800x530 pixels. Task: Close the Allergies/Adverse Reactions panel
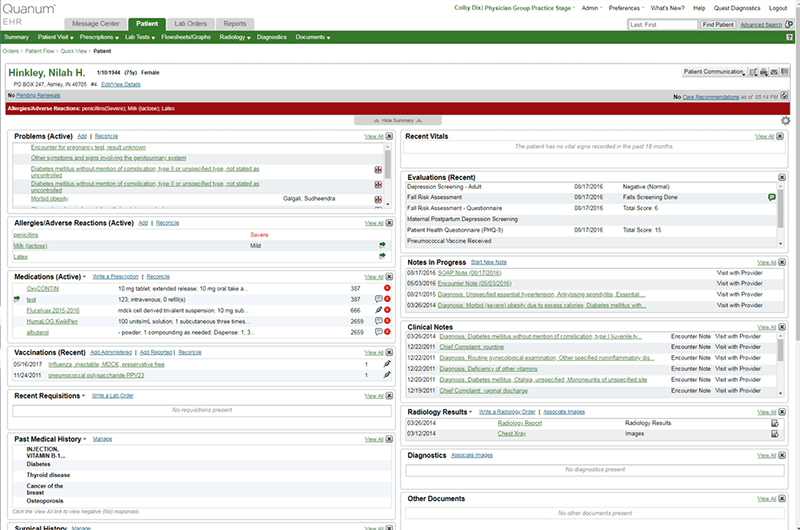click(389, 223)
